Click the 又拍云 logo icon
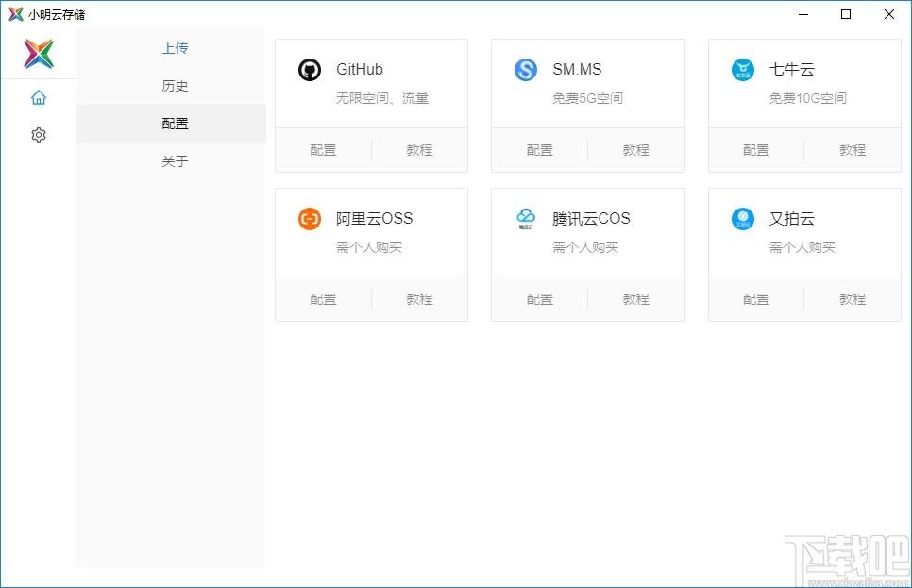Image resolution: width=912 pixels, height=588 pixels. (743, 219)
